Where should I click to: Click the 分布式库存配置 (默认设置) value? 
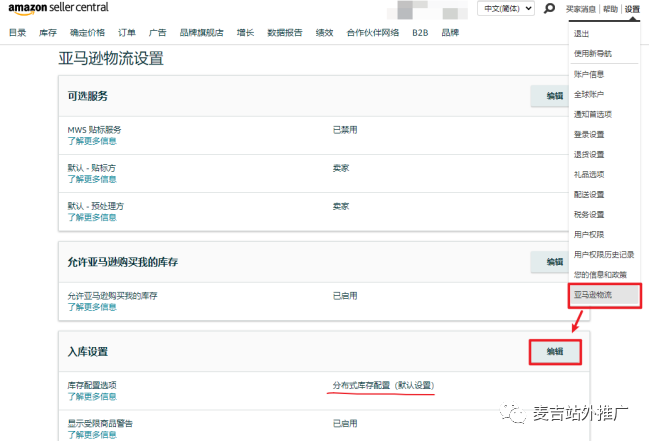tap(383, 385)
